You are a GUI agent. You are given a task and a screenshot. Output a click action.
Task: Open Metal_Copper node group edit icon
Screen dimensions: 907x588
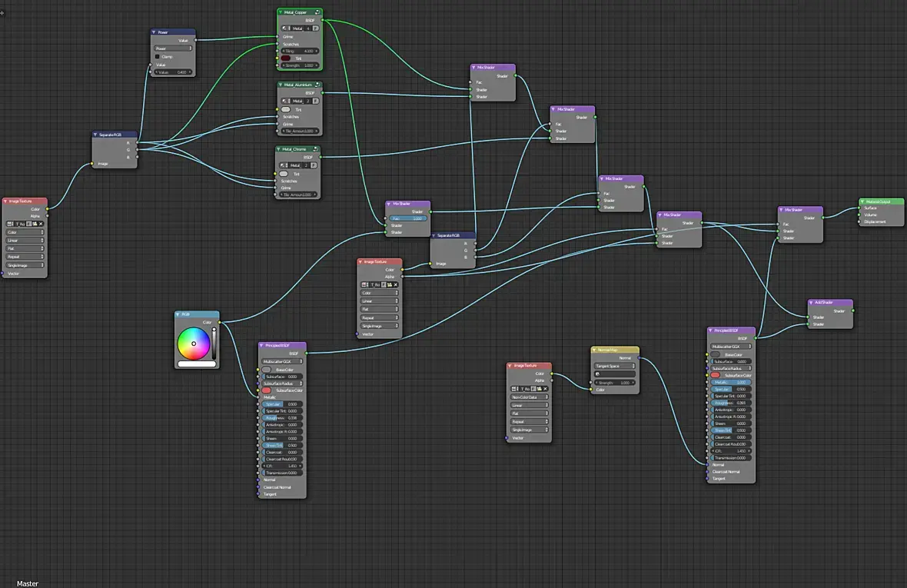(x=317, y=12)
